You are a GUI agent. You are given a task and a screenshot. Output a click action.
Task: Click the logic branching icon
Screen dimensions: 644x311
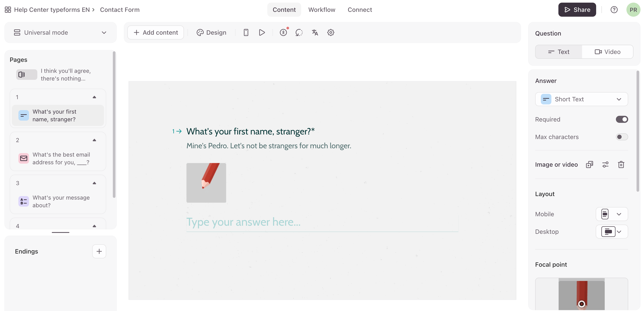299,32
